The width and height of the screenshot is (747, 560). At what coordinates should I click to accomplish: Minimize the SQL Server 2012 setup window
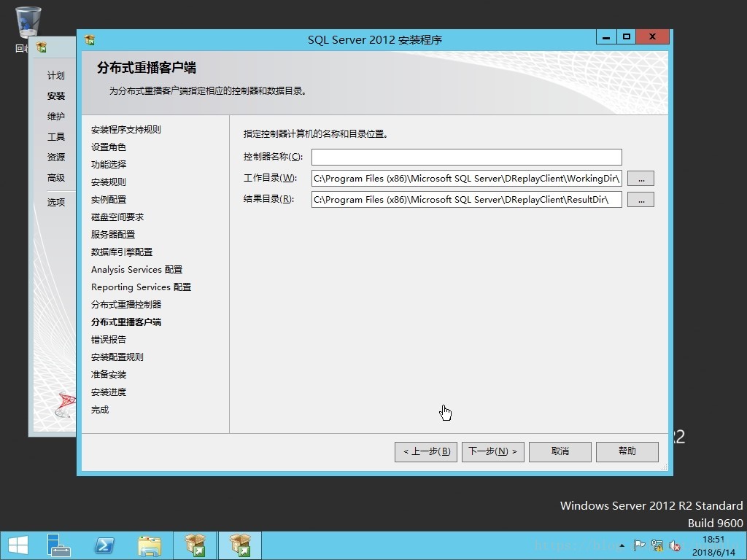pos(606,37)
